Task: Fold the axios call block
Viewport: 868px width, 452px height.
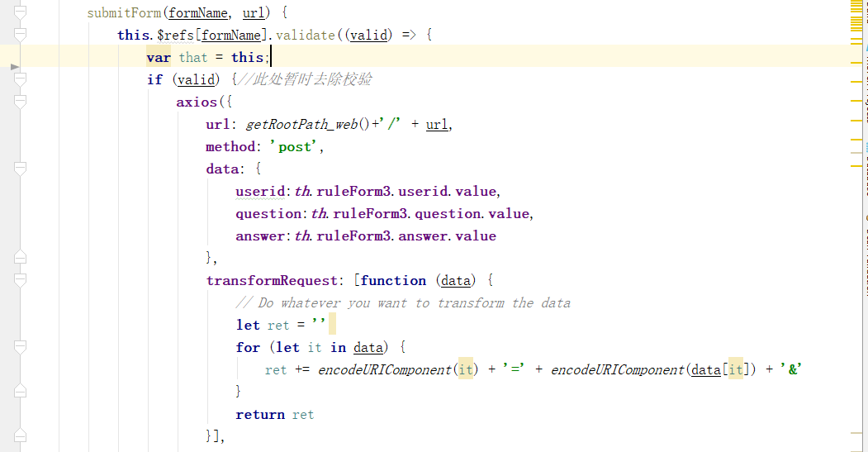Action: [21, 102]
